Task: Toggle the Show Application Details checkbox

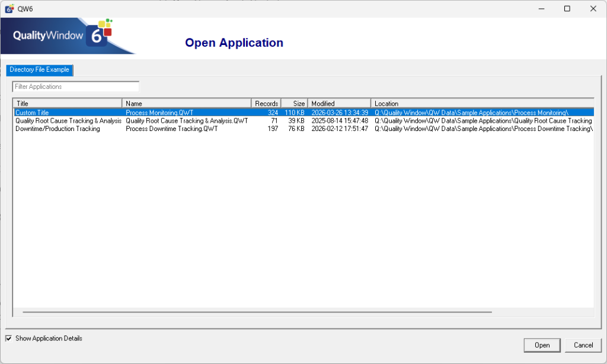Action: point(8,338)
